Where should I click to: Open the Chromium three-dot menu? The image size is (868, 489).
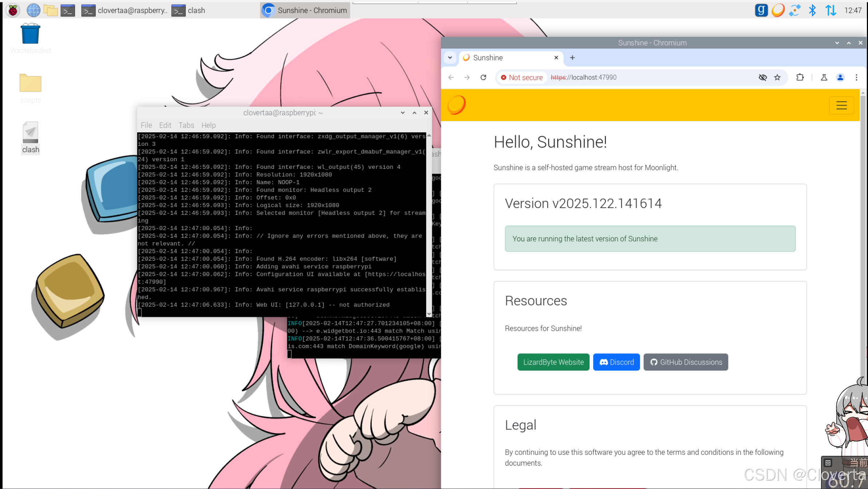click(856, 77)
